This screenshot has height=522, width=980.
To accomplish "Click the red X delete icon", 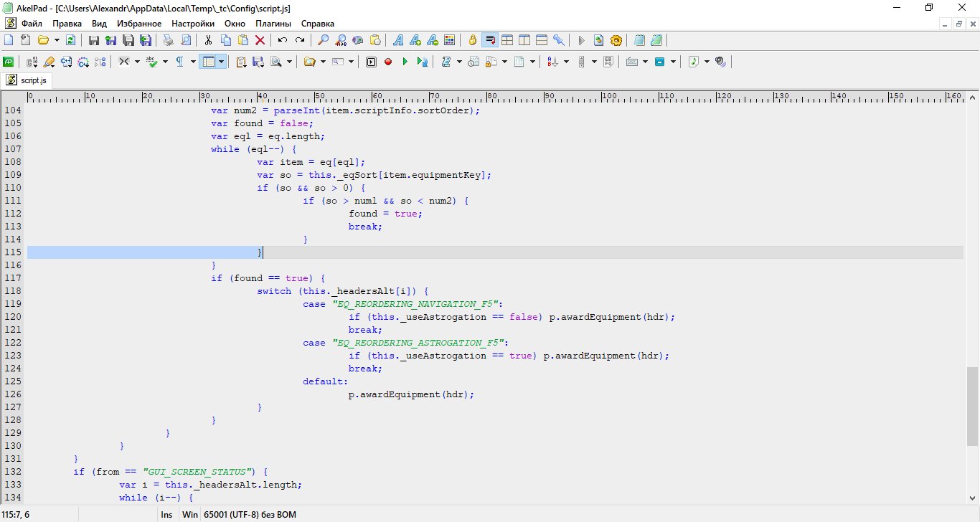I will click(x=260, y=40).
